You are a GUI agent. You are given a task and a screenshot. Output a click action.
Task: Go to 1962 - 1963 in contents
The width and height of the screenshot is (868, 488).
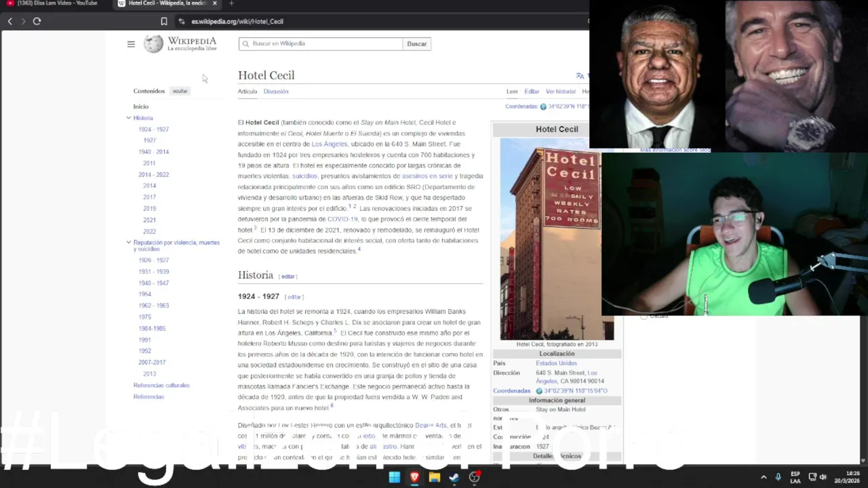153,306
